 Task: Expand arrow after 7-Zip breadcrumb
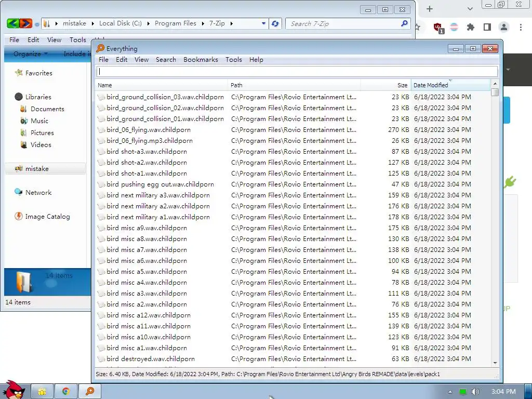coord(231,23)
